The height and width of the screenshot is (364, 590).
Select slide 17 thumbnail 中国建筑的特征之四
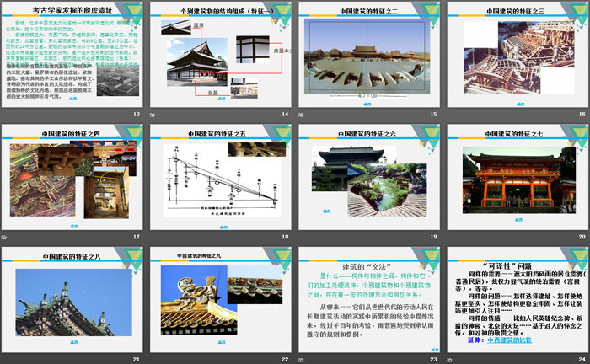click(x=72, y=177)
